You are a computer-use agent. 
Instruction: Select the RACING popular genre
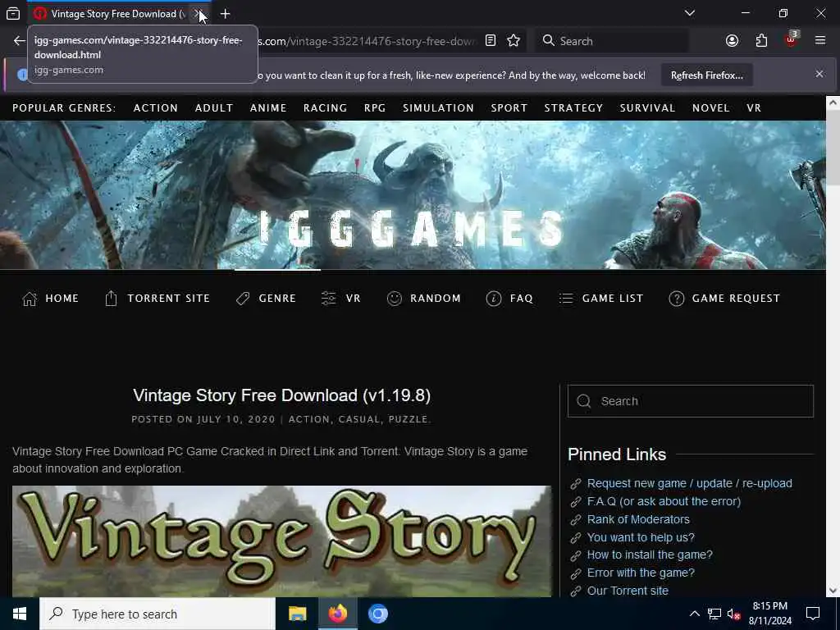click(x=325, y=107)
